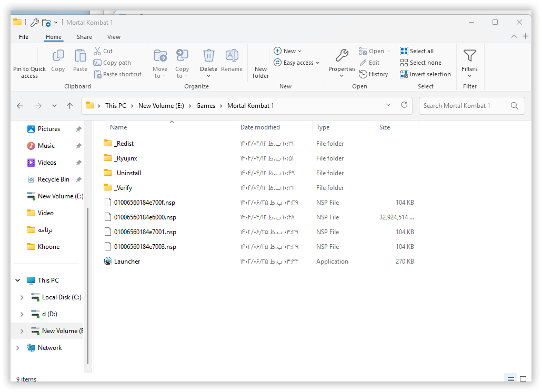Open Recycle Bin in navigation pane

click(54, 179)
